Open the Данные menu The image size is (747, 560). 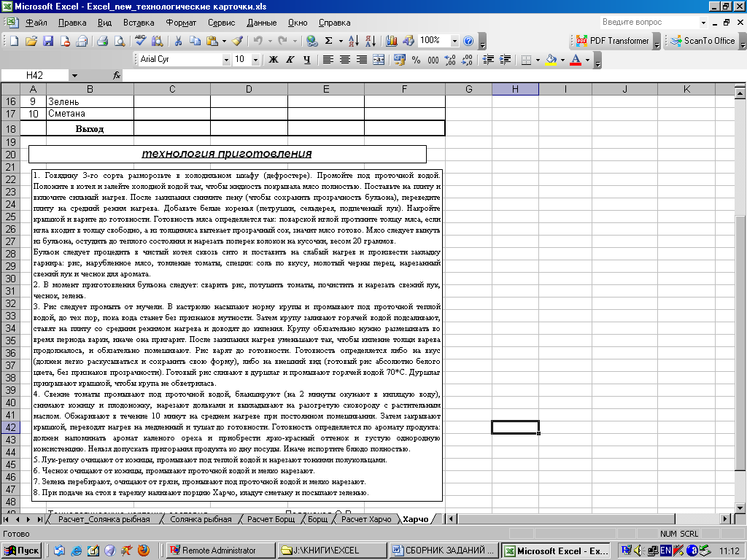262,23
